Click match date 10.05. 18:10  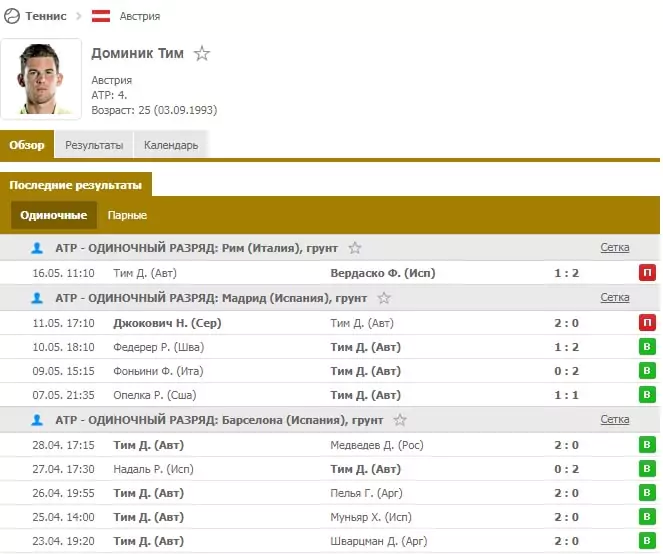coord(63,347)
